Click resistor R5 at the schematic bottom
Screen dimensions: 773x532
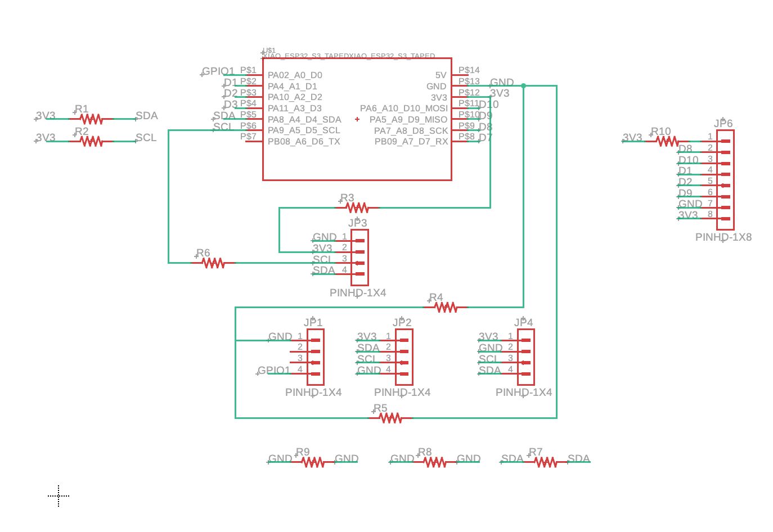click(x=391, y=418)
